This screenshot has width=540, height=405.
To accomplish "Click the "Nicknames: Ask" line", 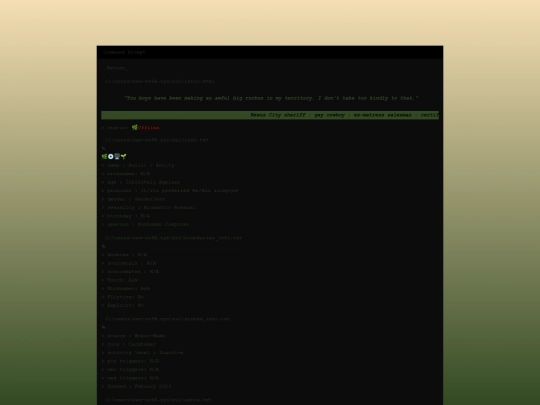I will tap(126, 289).
